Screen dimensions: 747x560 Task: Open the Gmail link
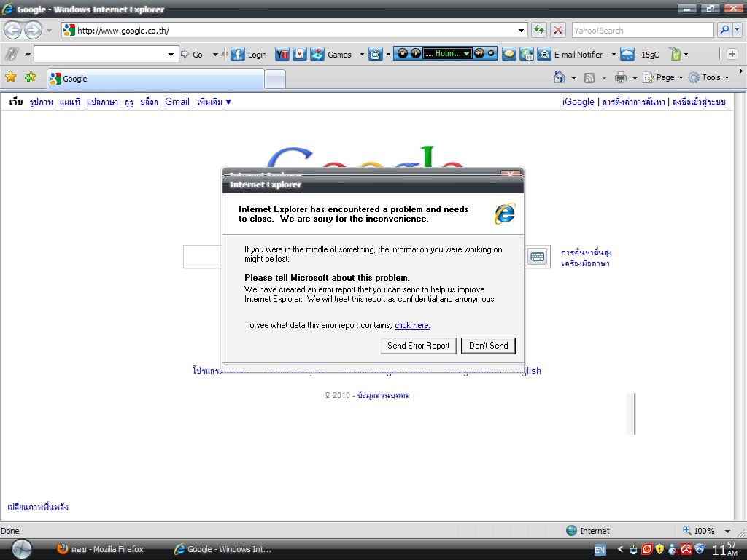coord(177,102)
